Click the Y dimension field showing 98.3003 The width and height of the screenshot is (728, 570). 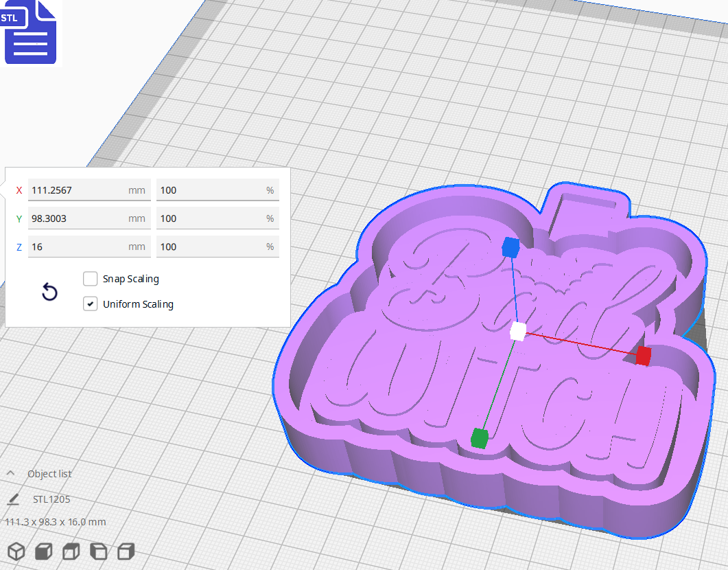89,218
